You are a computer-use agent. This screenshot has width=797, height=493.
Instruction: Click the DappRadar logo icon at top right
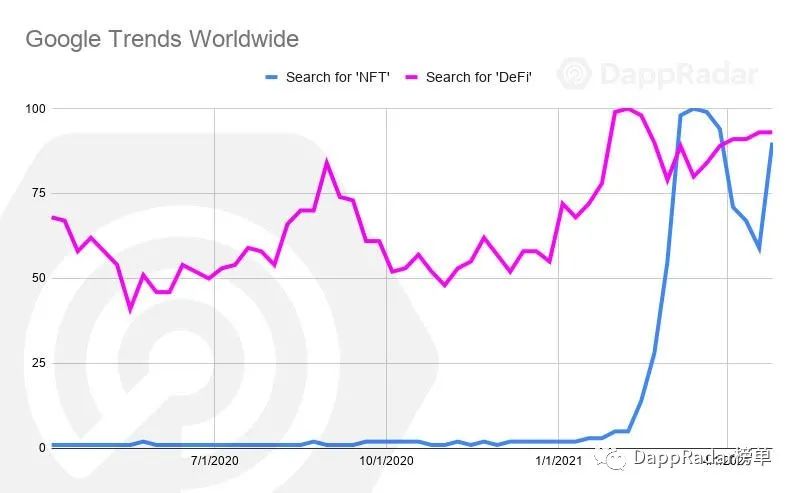tap(576, 74)
